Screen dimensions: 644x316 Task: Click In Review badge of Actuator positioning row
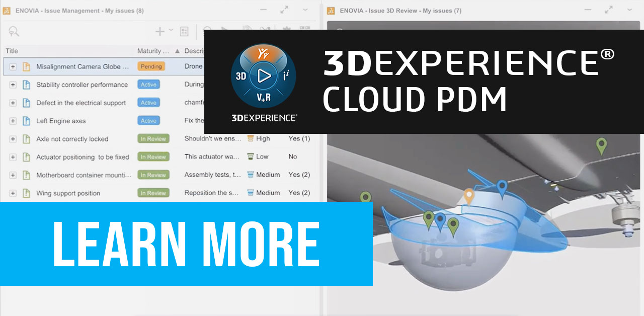[x=153, y=157]
